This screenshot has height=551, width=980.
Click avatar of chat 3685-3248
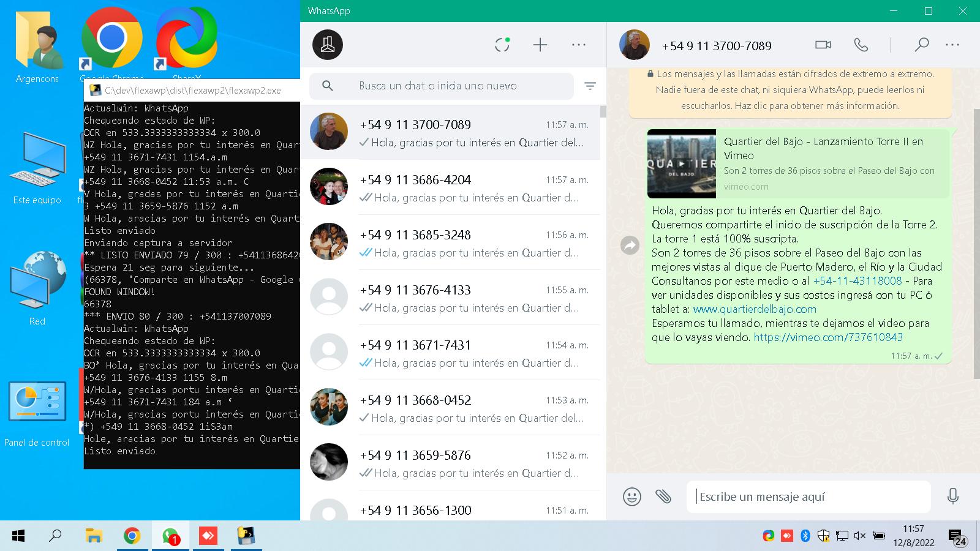(329, 242)
